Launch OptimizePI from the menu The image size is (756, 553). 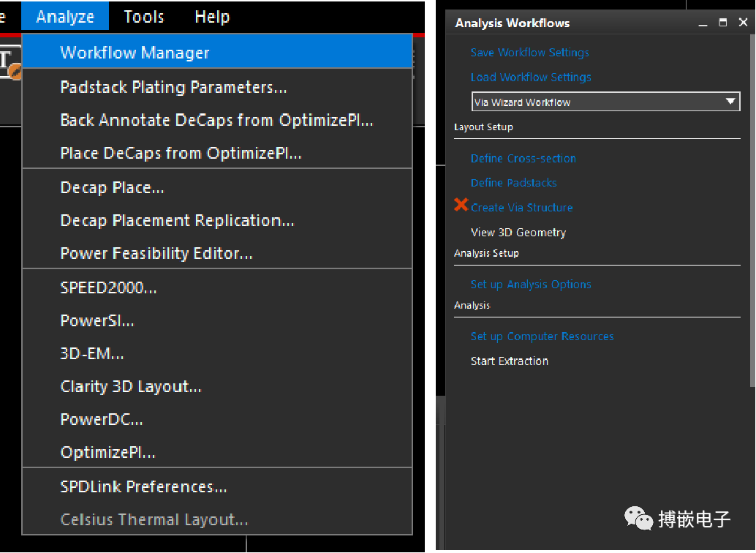[x=217, y=452]
